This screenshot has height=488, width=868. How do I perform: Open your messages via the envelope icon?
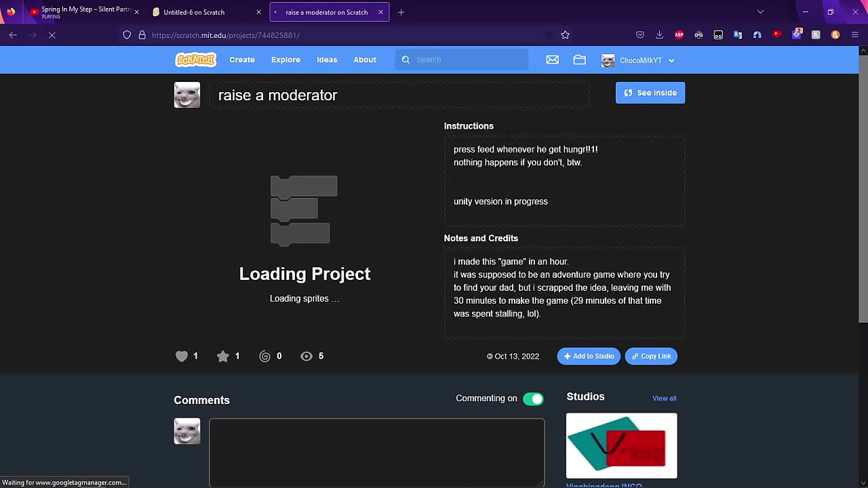pos(552,60)
